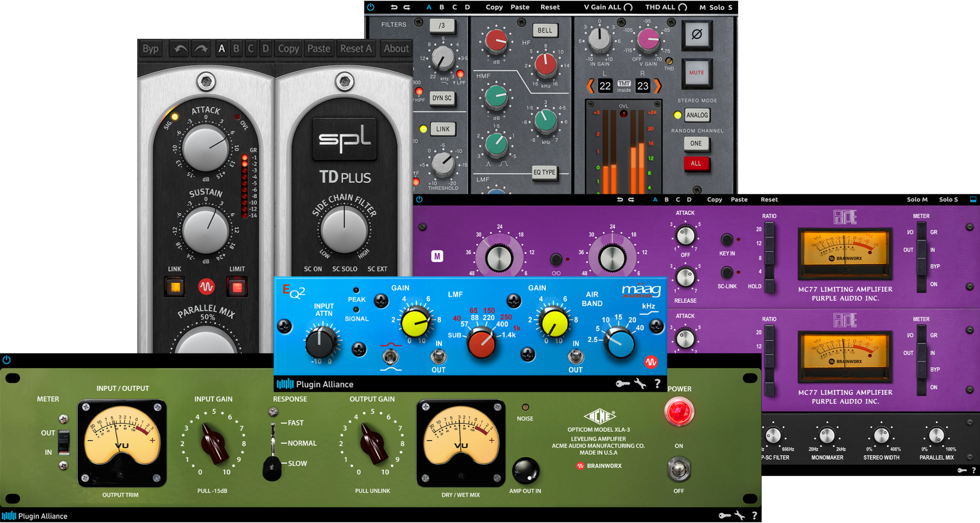This screenshot has width=980, height=523.
Task: Select preset A in SPL TD Plus
Action: coord(222,49)
